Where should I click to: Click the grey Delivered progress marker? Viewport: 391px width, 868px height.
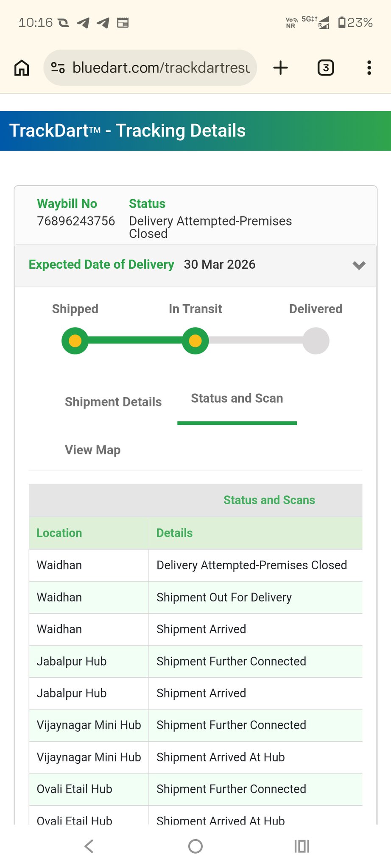pyautogui.click(x=316, y=341)
